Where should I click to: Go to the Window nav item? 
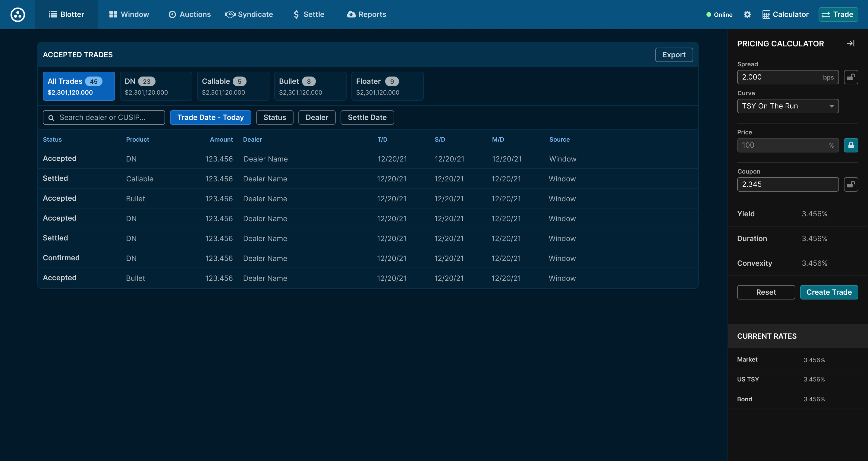click(x=129, y=14)
